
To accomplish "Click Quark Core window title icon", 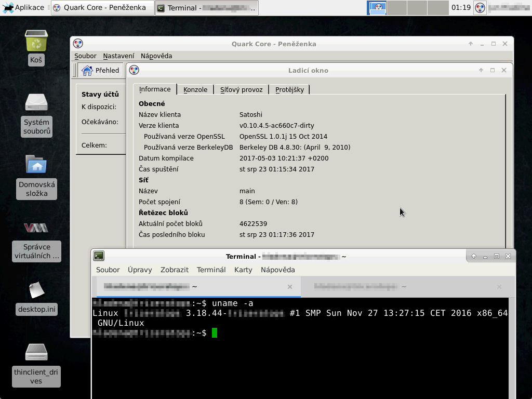I will (x=78, y=44).
